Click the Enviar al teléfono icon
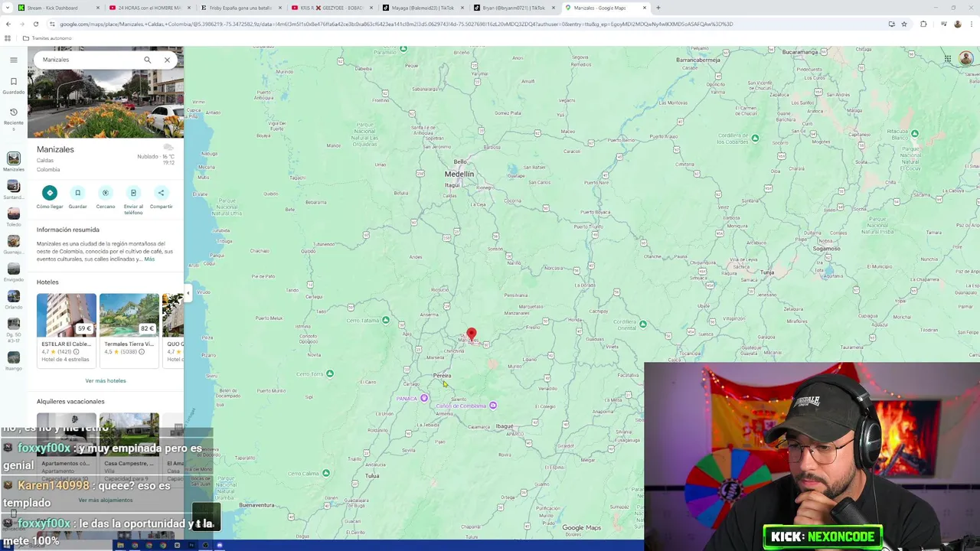The height and width of the screenshot is (551, 980). click(x=133, y=193)
